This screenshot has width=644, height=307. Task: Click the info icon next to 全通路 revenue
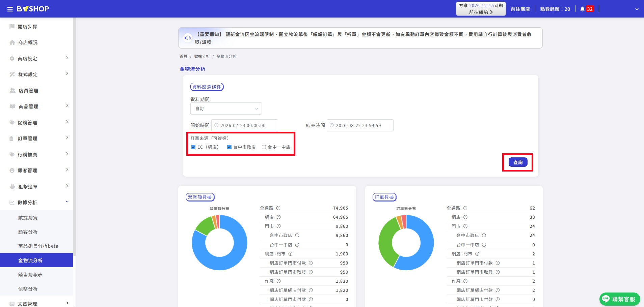[278, 208]
